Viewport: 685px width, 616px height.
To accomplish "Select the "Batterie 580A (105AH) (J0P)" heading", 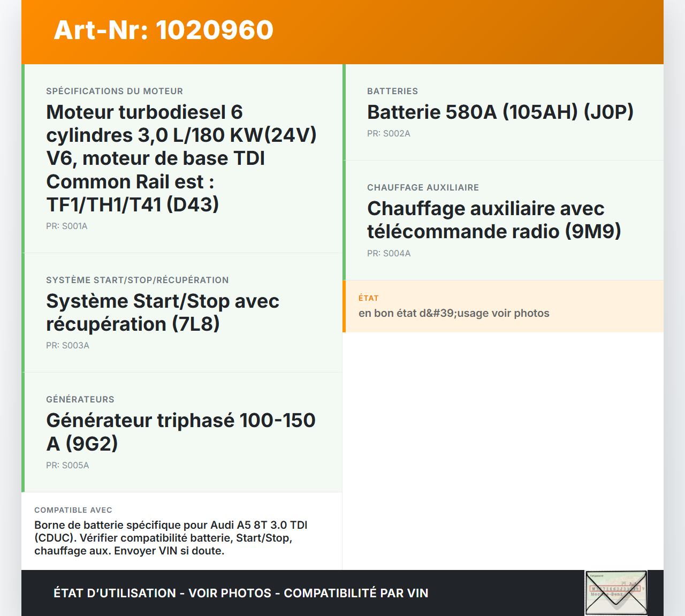I will click(500, 112).
